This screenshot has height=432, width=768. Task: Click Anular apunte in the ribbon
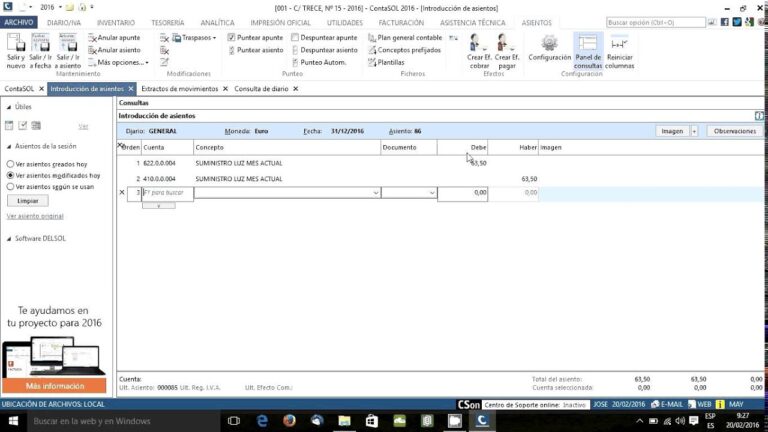pyautogui.click(x=114, y=38)
